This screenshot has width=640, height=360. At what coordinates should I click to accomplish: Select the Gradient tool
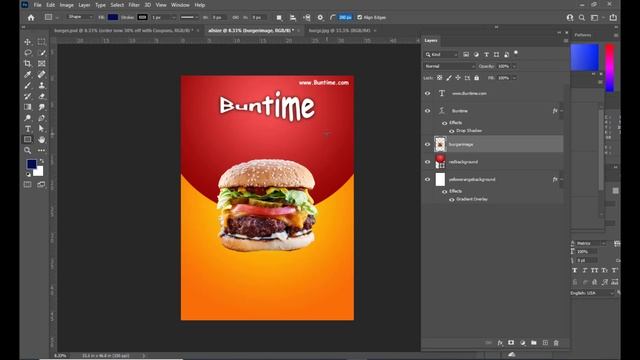(x=27, y=107)
